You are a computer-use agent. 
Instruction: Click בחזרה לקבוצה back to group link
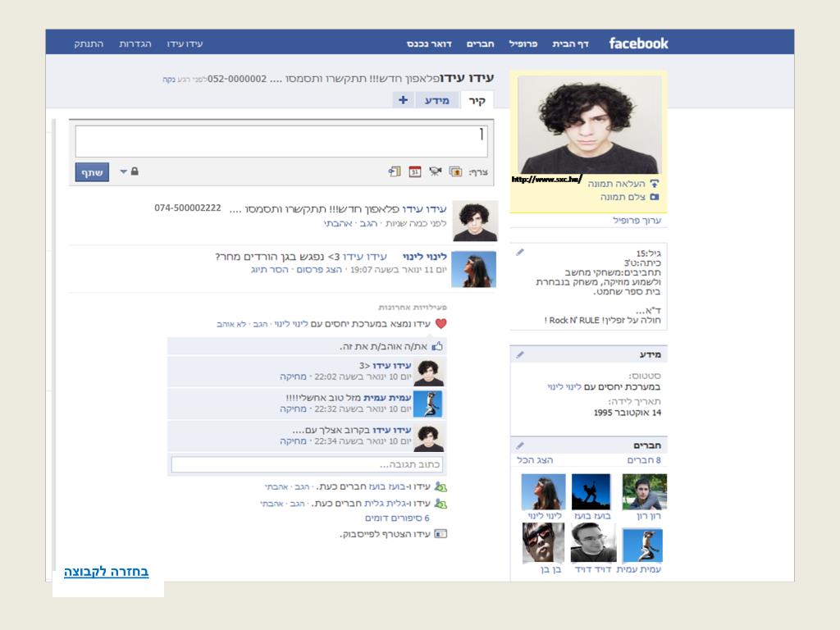tap(106, 572)
